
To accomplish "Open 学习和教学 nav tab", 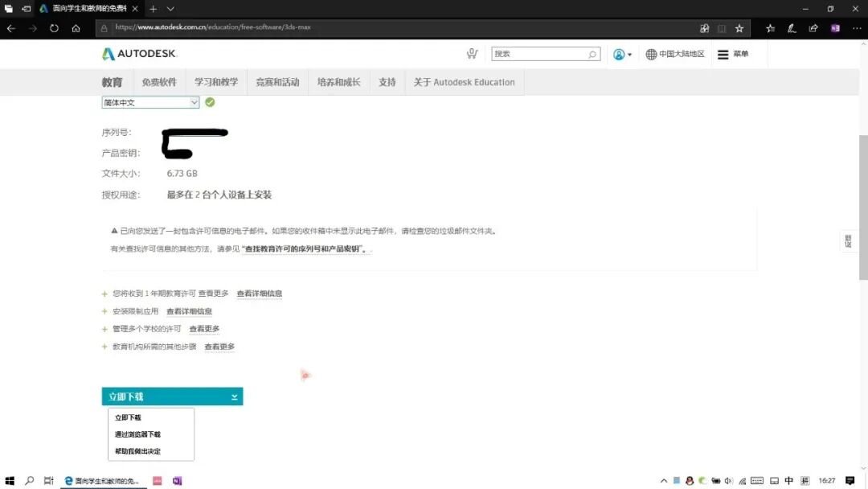I will tap(216, 82).
